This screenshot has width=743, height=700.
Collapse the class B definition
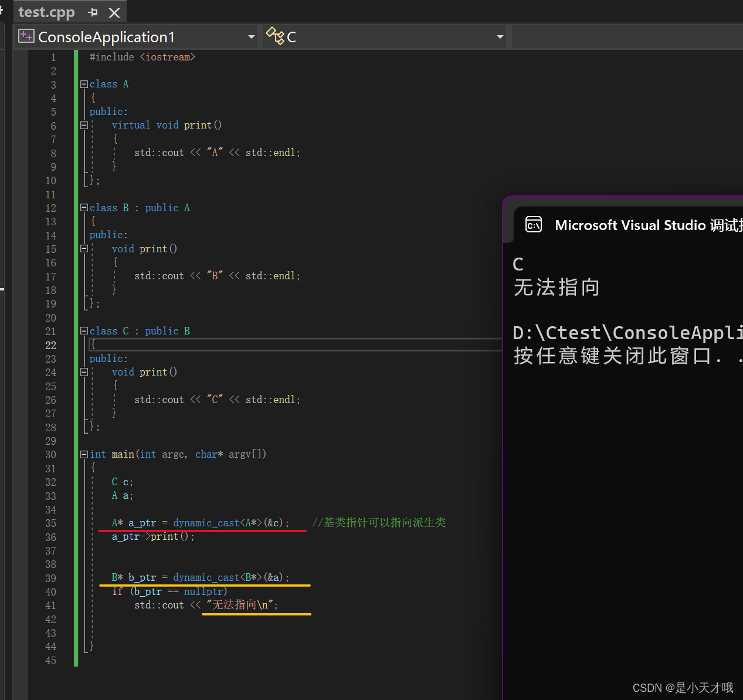point(83,207)
